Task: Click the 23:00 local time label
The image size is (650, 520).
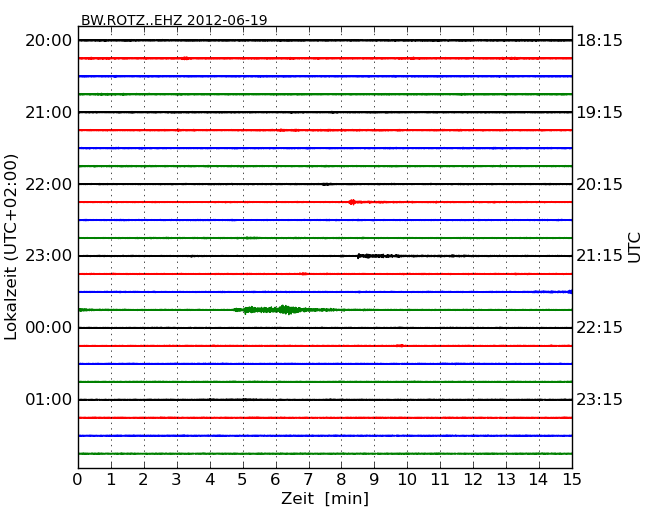Action: click(49, 255)
